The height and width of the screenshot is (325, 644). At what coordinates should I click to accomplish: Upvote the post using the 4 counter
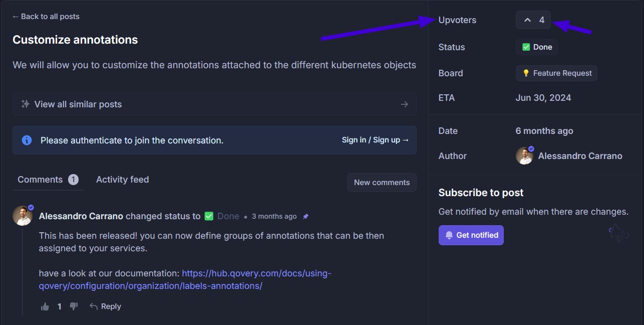(533, 20)
